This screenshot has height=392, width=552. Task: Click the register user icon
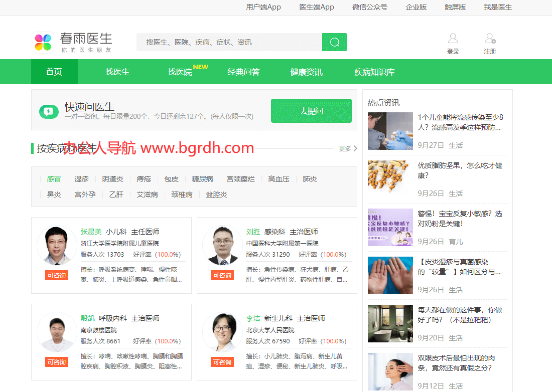pos(490,39)
